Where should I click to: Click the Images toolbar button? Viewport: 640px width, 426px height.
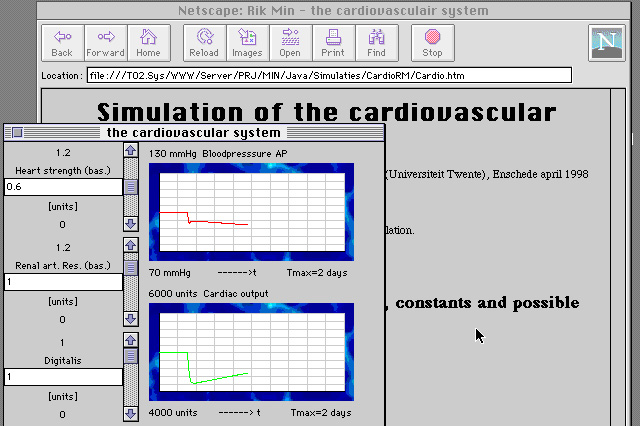247,43
